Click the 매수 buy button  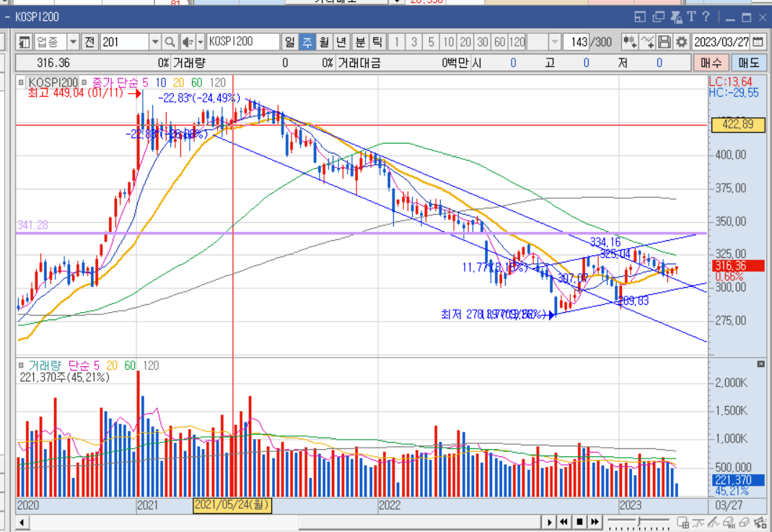(x=711, y=63)
